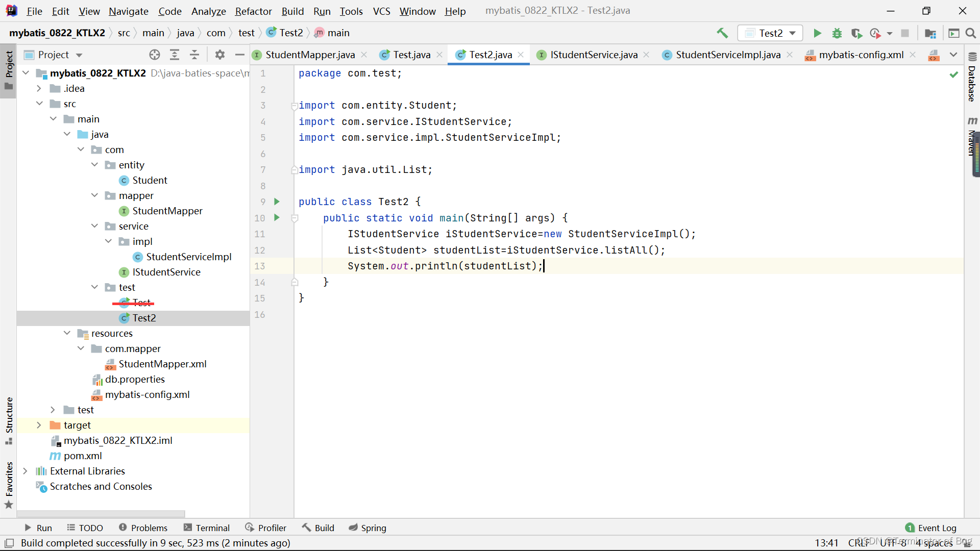Click the Project panel horizontal scrollbar
The height and width of the screenshot is (551, 980).
click(101, 514)
